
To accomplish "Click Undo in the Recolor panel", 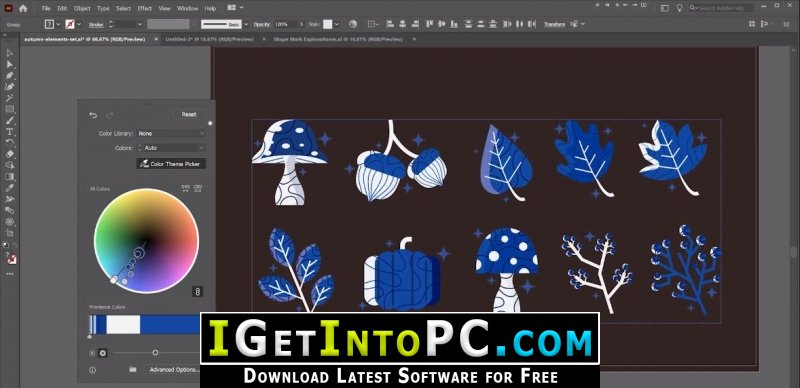I will [93, 115].
